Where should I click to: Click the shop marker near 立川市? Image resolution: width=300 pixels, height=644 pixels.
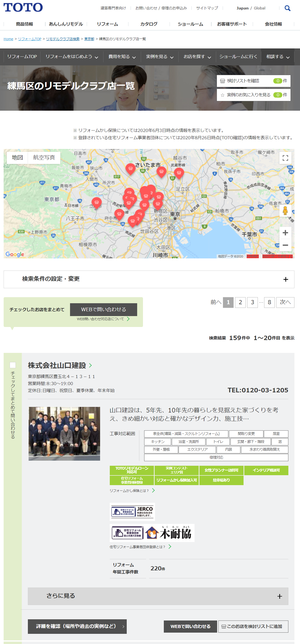97,203
